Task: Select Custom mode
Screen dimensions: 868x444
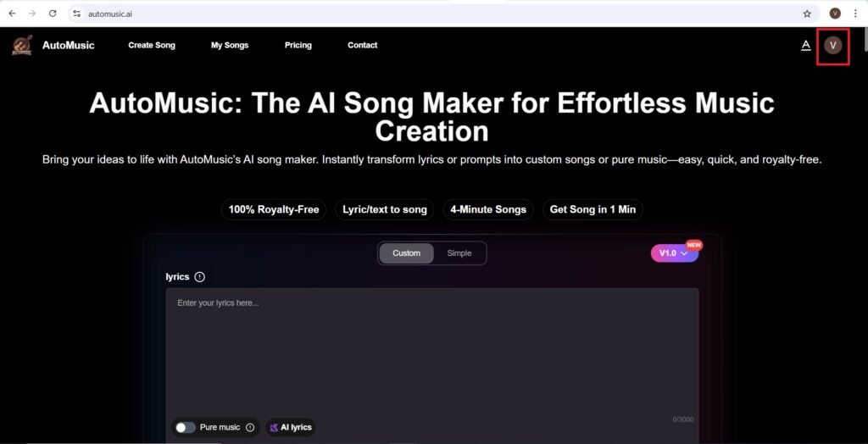Action: [406, 253]
